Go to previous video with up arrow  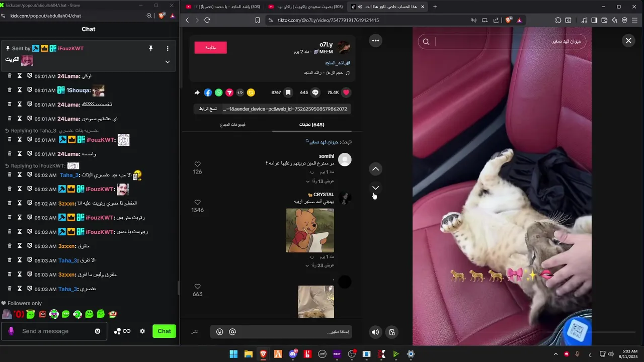tap(375, 169)
